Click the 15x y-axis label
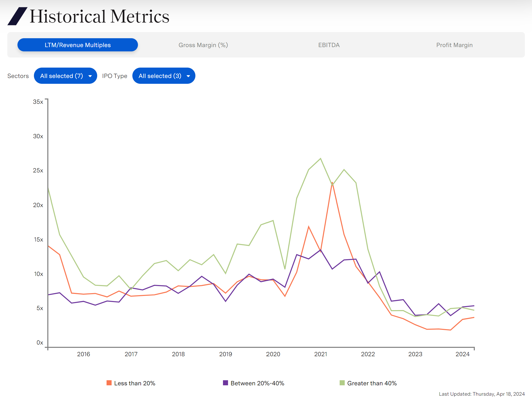Screen dimensions: 532x401 (x=38, y=239)
